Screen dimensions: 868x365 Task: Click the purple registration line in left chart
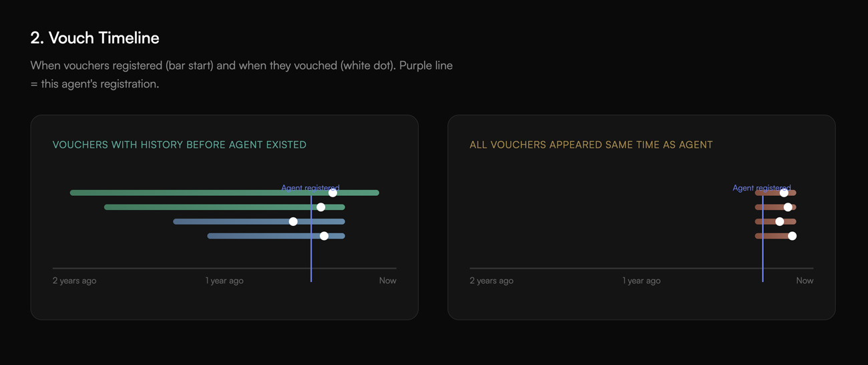(311, 254)
